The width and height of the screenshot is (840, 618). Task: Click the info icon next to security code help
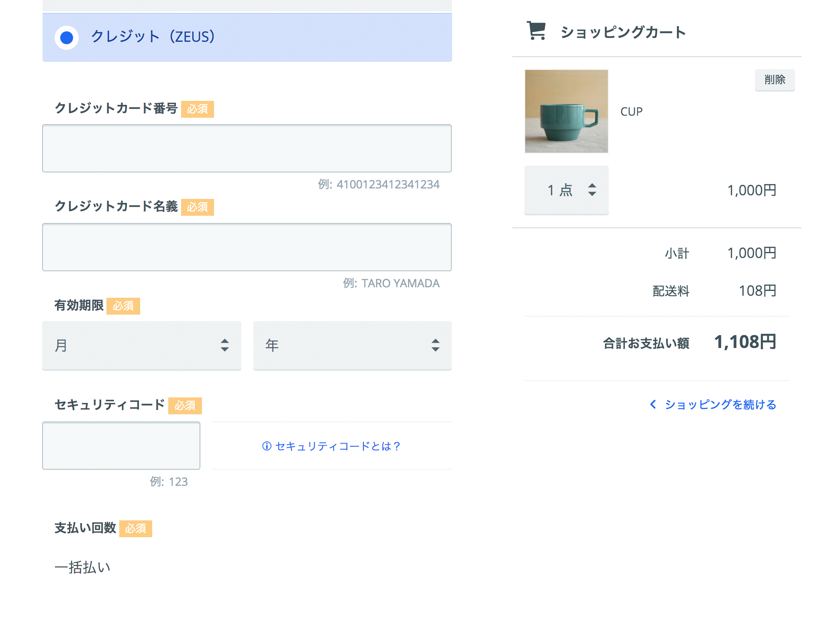(266, 446)
